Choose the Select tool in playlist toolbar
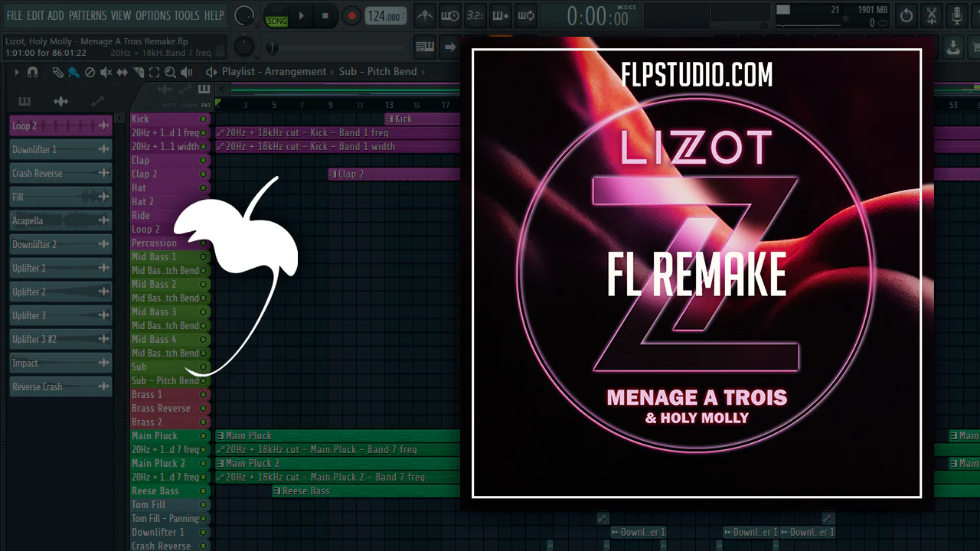This screenshot has height=551, width=980. (x=155, y=72)
